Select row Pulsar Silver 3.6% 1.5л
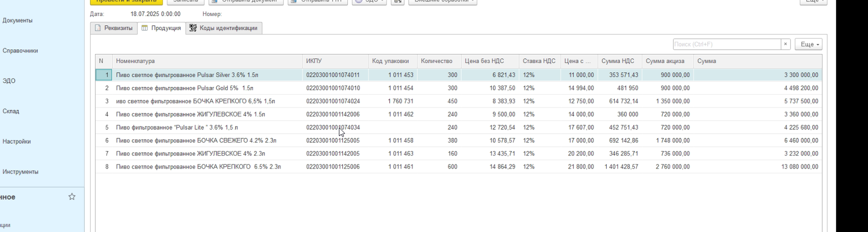The height and width of the screenshot is (232, 868). click(459, 75)
